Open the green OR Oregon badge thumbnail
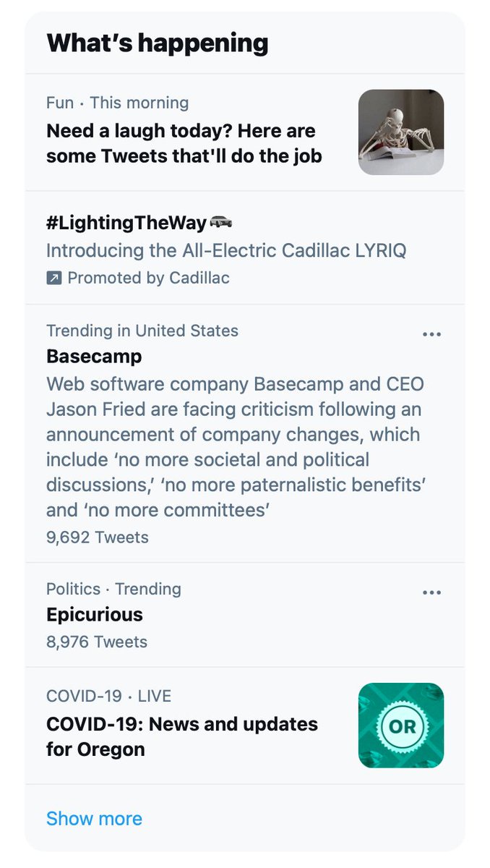The image size is (490, 868). [x=401, y=725]
